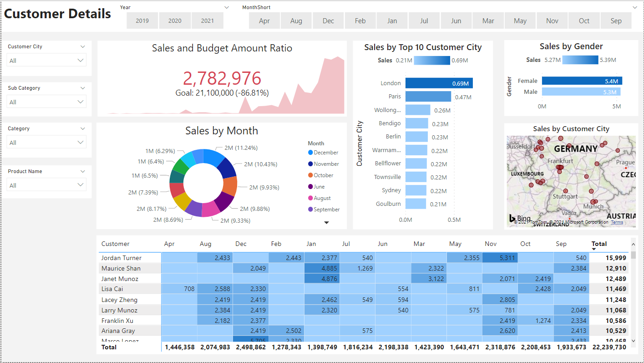Click the Terms link on the map
Viewport: 644px width, 363px height.
pos(617,222)
